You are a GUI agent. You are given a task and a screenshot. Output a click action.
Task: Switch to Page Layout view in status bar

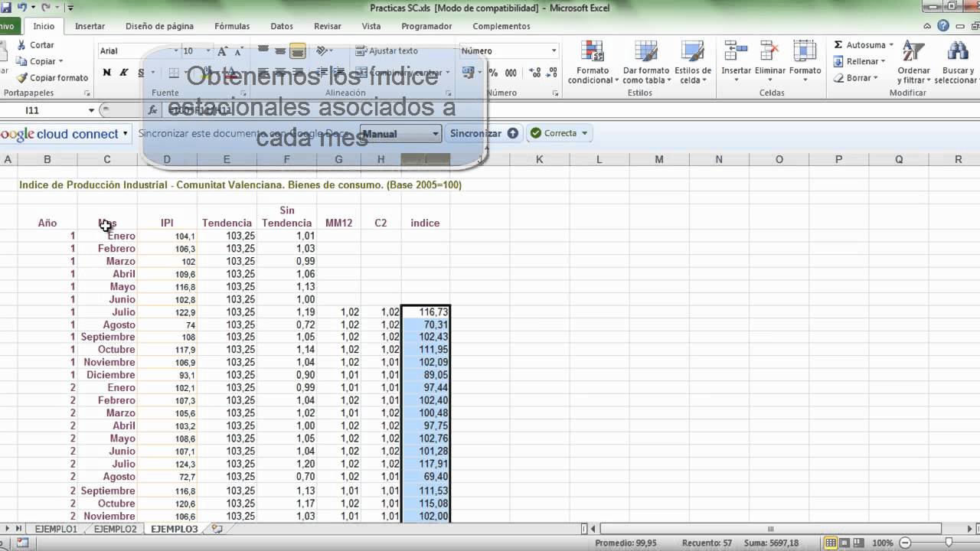tap(846, 543)
